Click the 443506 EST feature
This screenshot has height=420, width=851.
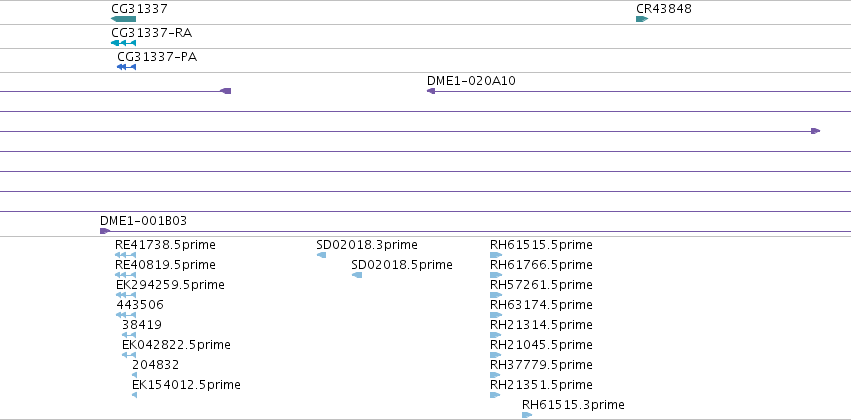pyautogui.click(x=126, y=315)
